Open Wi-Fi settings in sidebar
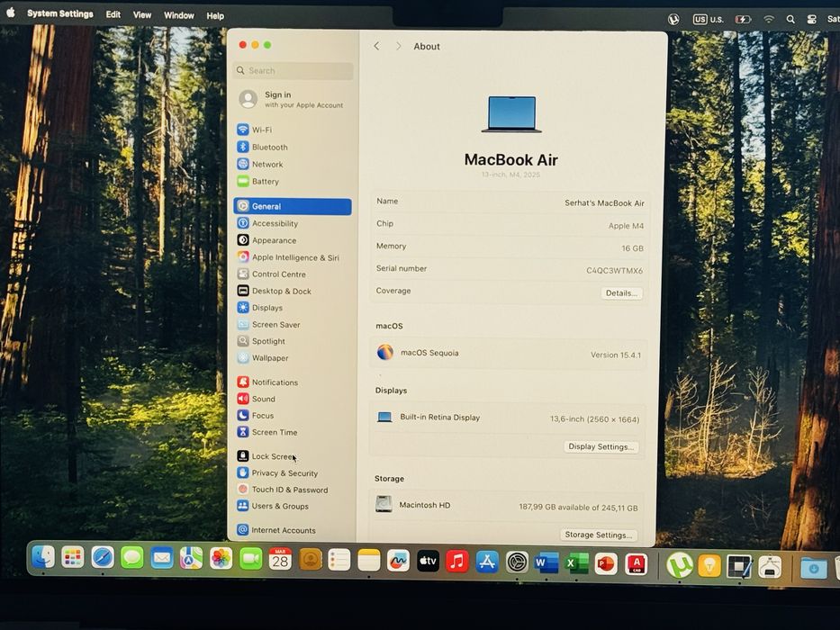 pyautogui.click(x=263, y=130)
